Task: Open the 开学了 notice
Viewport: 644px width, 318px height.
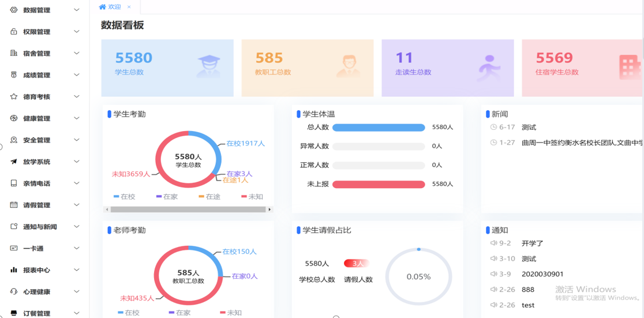Action: tap(532, 243)
